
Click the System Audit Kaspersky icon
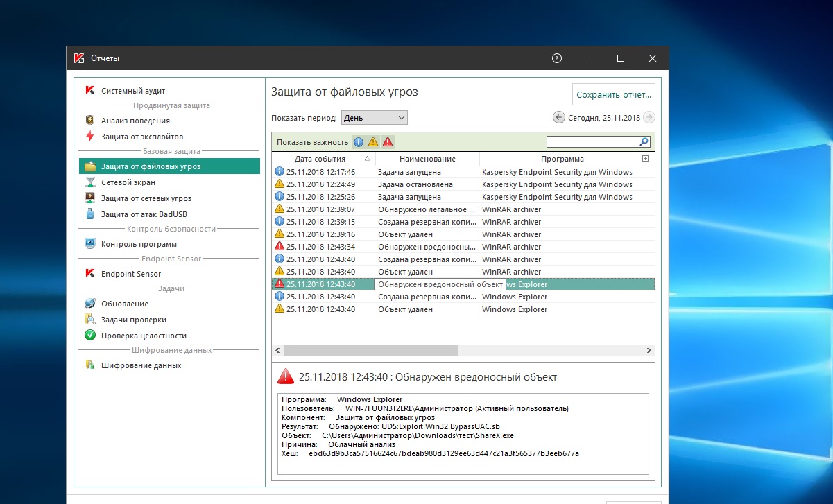coord(89,91)
